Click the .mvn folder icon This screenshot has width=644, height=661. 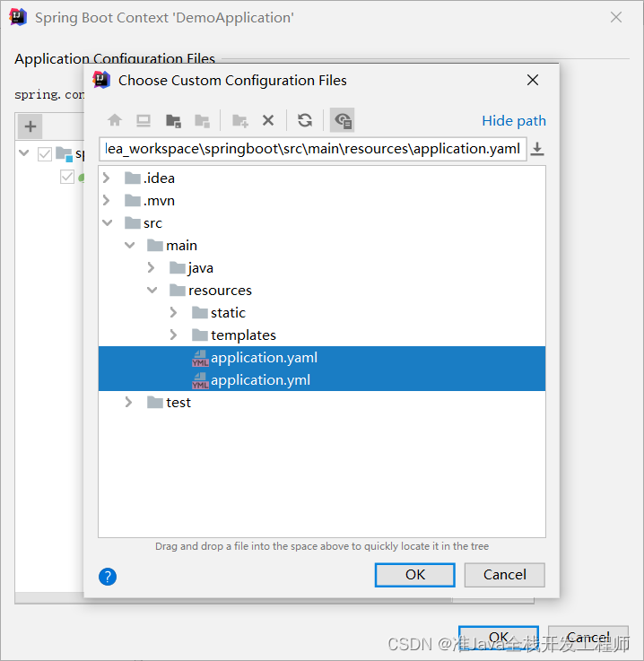[133, 200]
